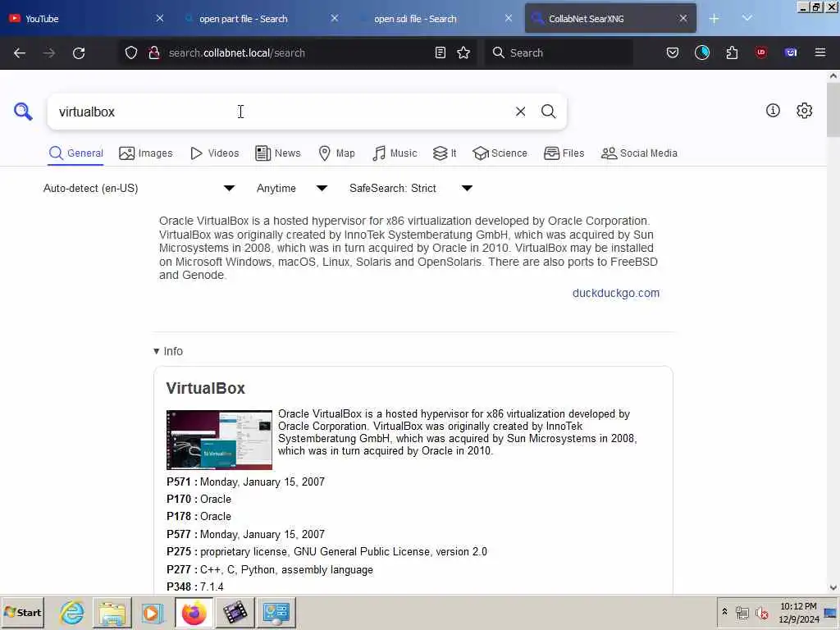Select the Map search category
840x630 pixels.
[x=336, y=153]
